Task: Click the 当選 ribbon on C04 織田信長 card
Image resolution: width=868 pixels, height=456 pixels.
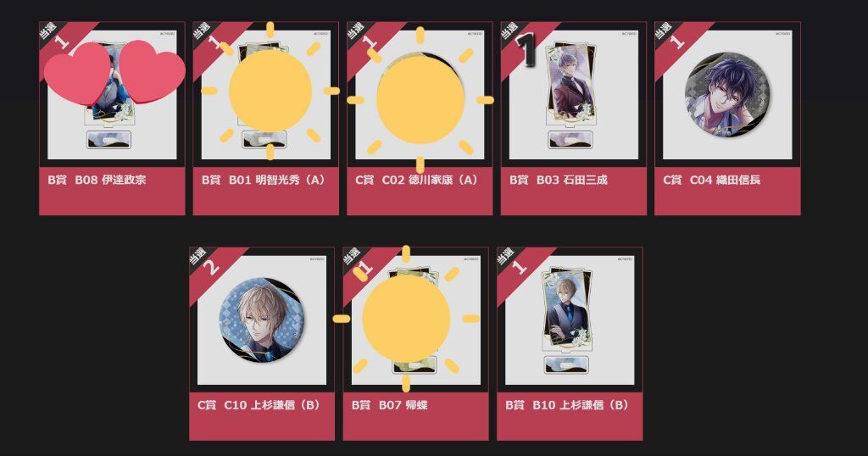Action: 678,45
